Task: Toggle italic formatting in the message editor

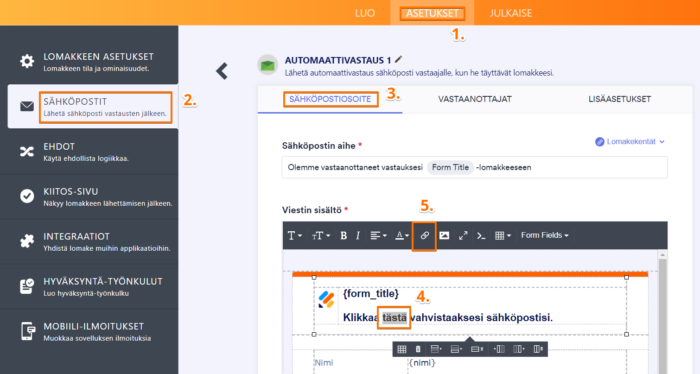Action: pos(358,236)
